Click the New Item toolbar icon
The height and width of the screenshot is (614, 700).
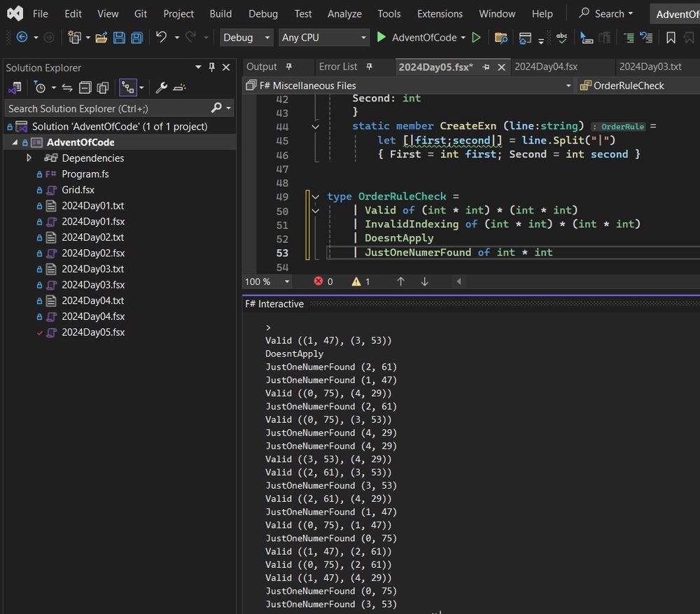pos(74,37)
